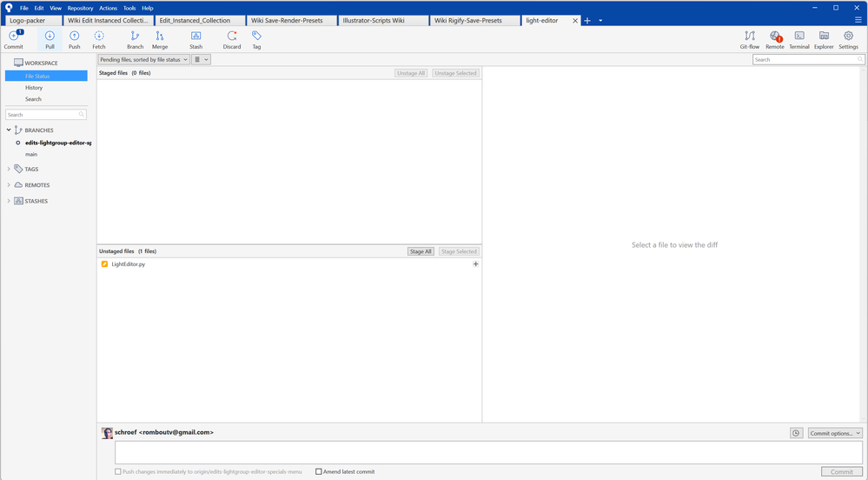Click the Pull toolbar icon
Viewport: 868px width, 480px height.
tap(50, 39)
